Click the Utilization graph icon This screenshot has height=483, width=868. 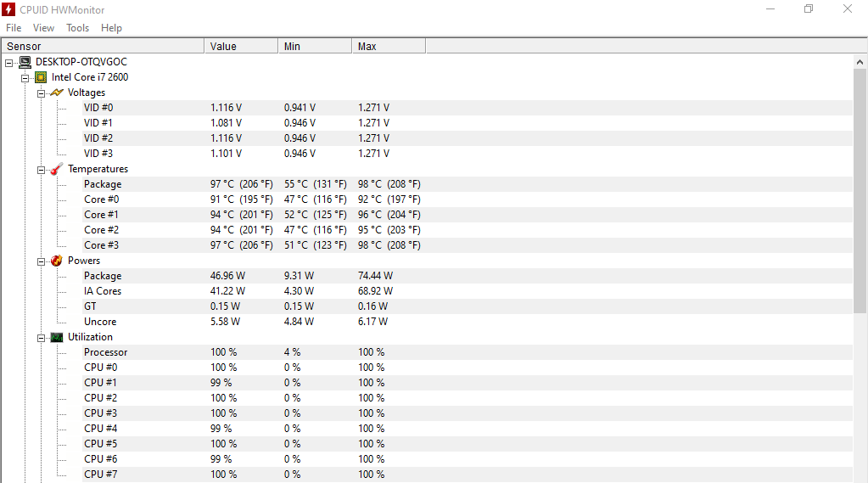pyautogui.click(x=57, y=337)
